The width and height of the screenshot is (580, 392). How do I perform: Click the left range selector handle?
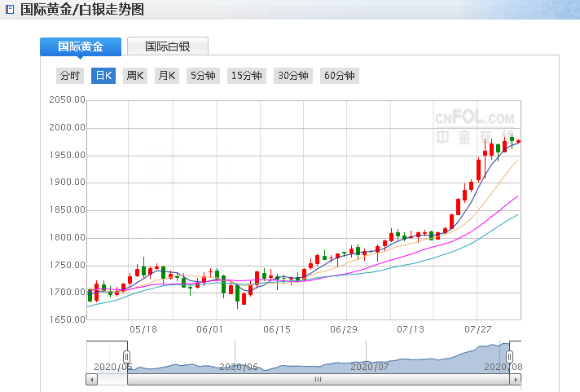[126, 357]
